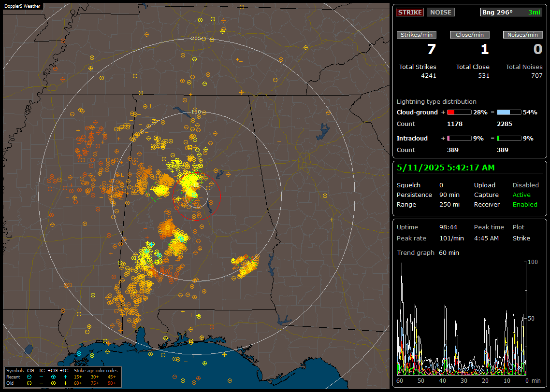Click the 60+ strike age color code
550x392 pixels.
tap(78, 383)
